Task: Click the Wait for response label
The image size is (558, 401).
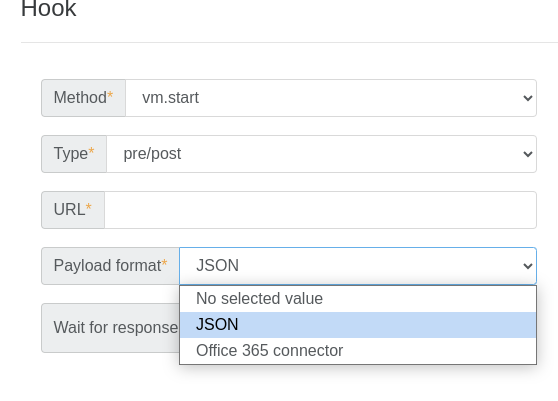Action: (x=116, y=328)
